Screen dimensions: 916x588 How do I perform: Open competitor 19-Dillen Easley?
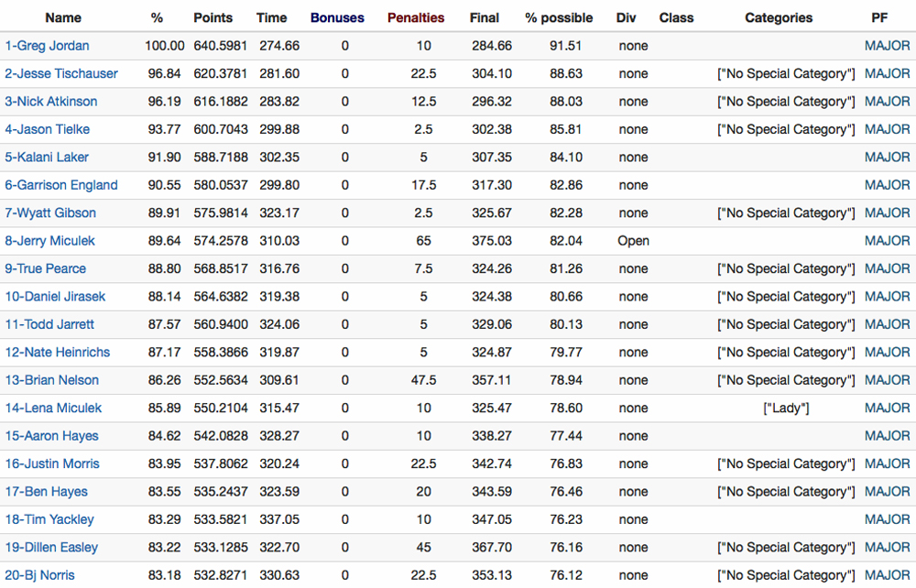pyautogui.click(x=51, y=547)
